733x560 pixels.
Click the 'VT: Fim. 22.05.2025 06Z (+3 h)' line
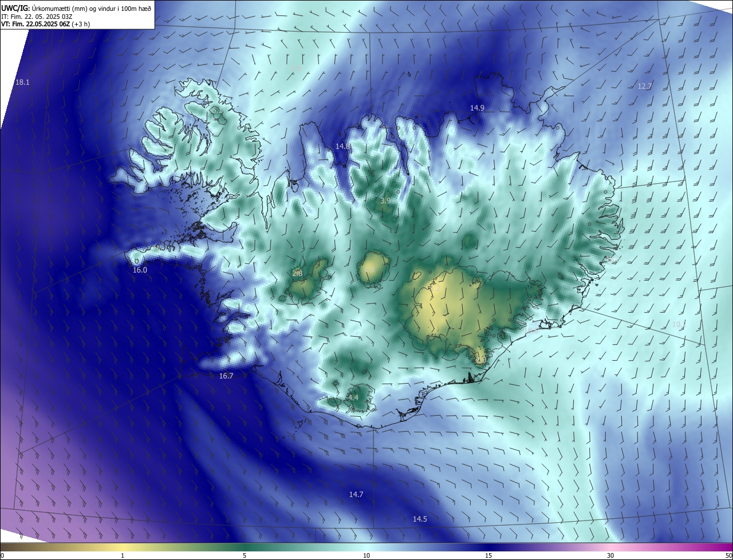click(46, 24)
